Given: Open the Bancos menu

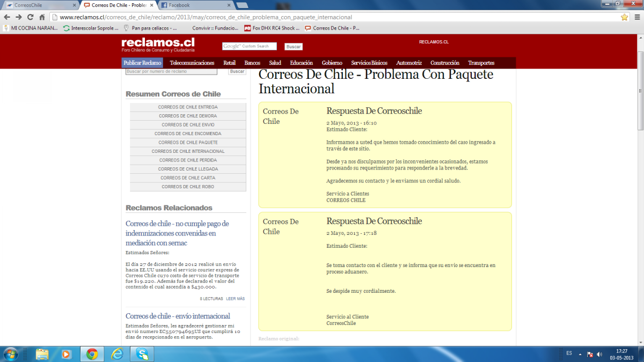Looking at the screenshot, I should 252,63.
